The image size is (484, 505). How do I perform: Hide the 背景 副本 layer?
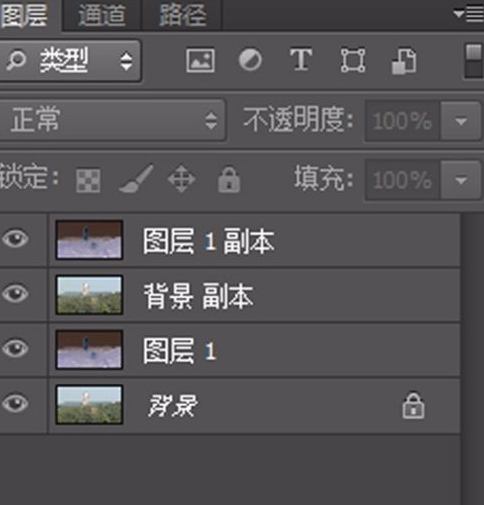15,293
